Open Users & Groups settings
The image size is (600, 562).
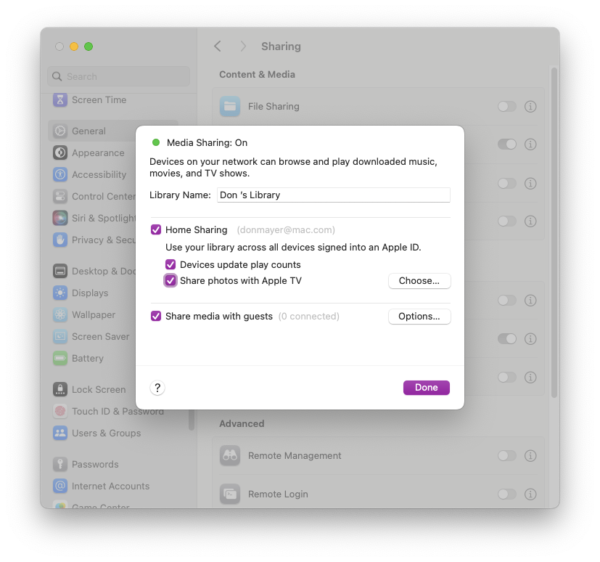[97, 433]
